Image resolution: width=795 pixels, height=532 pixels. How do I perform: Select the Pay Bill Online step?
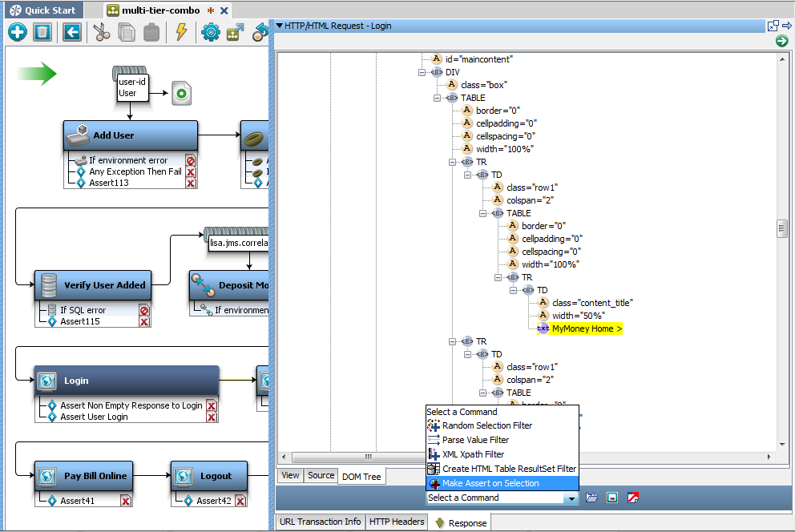[95, 476]
